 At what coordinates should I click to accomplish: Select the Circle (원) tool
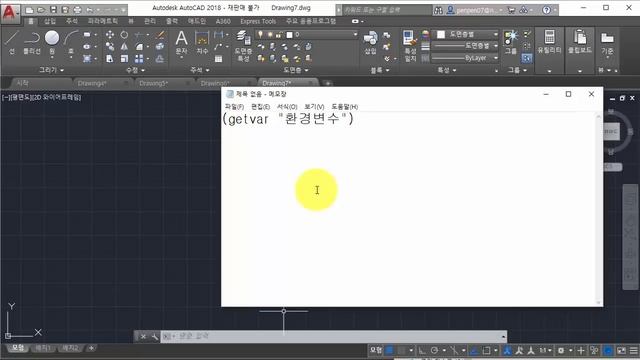click(52, 42)
